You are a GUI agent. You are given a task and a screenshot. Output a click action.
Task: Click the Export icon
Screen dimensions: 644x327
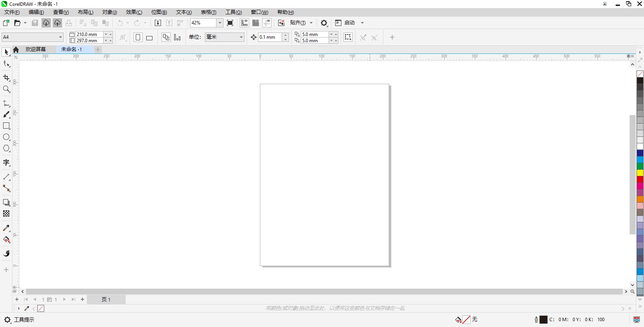pyautogui.click(x=169, y=23)
